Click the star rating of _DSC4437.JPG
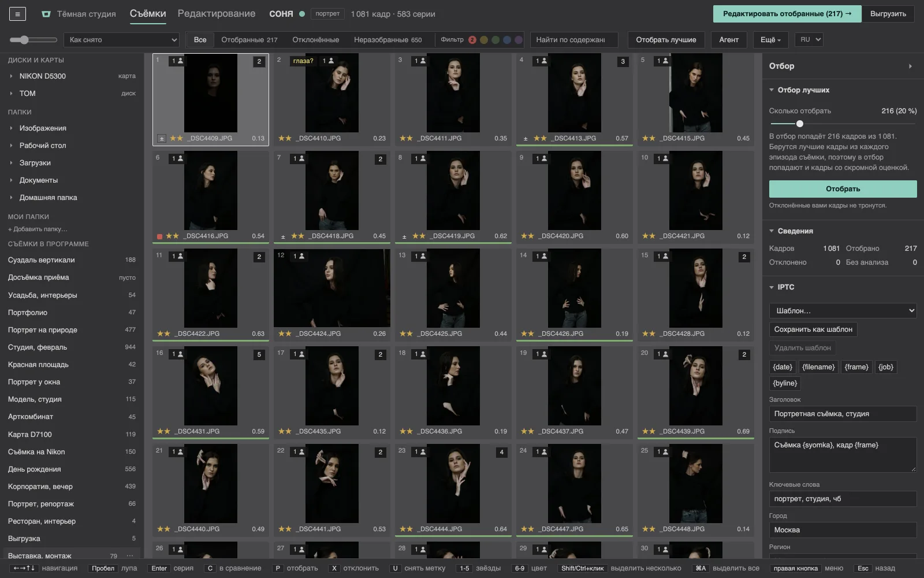The width and height of the screenshot is (924, 578). (x=527, y=432)
